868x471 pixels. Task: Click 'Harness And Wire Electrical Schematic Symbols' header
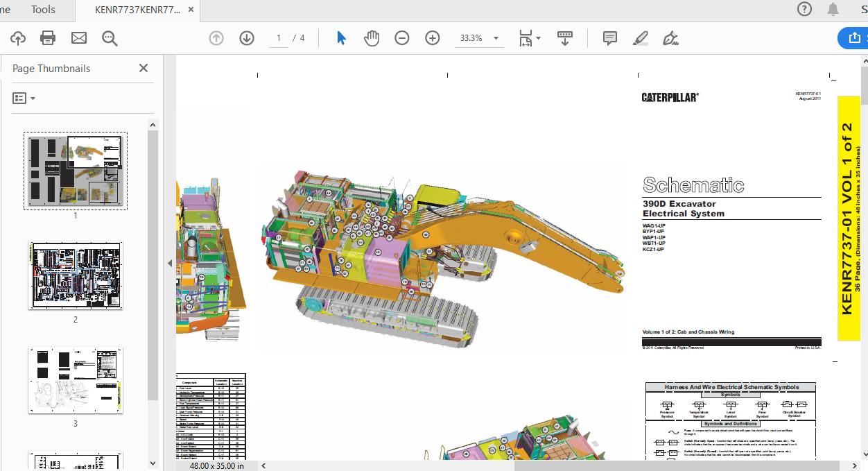point(731,387)
